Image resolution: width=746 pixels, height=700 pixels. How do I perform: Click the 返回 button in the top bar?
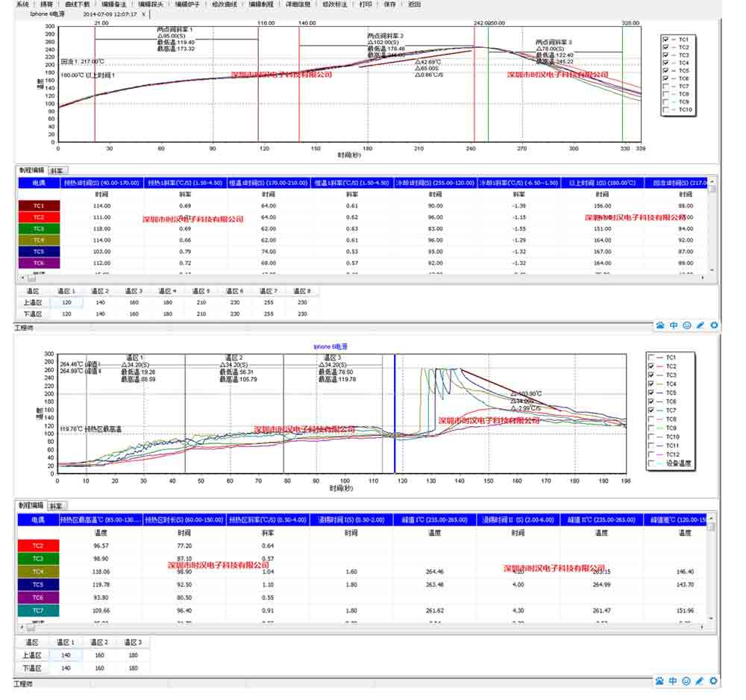(414, 4)
